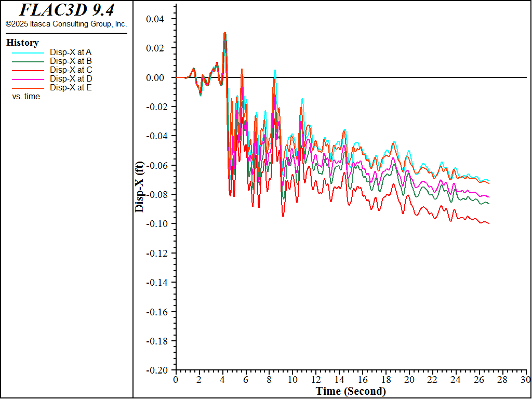Viewport: 532px width, 399px height.
Task: Click the orange line swatch for Disp-X at E
Action: (x=28, y=88)
